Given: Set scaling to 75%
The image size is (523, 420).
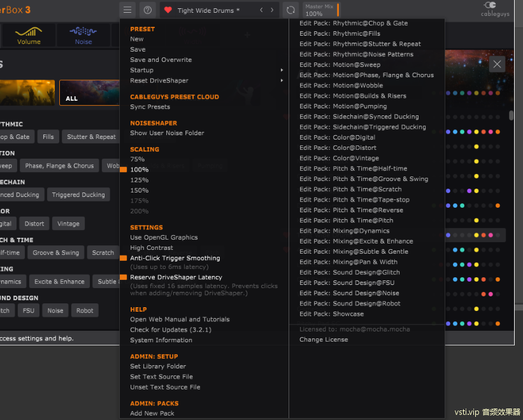Looking at the screenshot, I should 138,159.
